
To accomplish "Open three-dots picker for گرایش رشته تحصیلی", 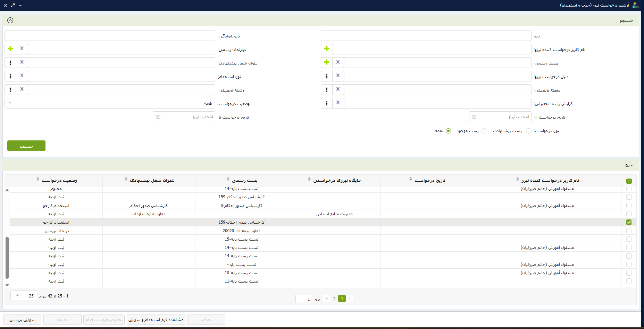I will 327,103.
